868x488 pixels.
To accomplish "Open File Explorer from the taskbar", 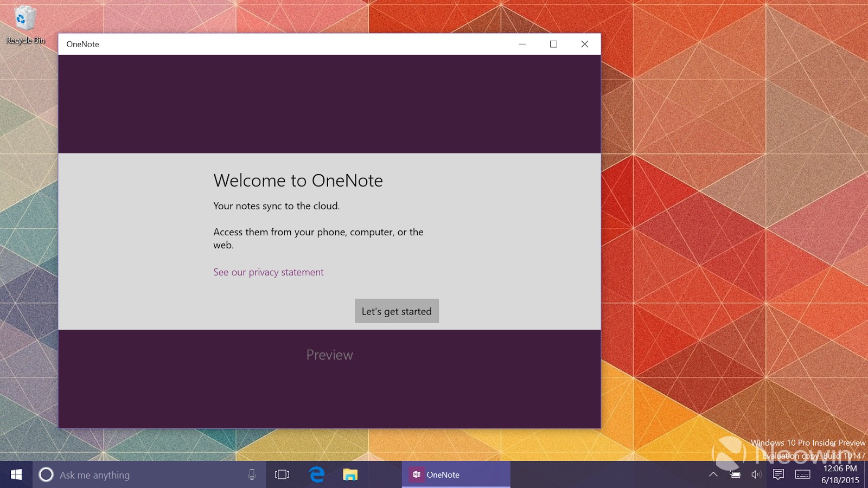I will (x=350, y=475).
